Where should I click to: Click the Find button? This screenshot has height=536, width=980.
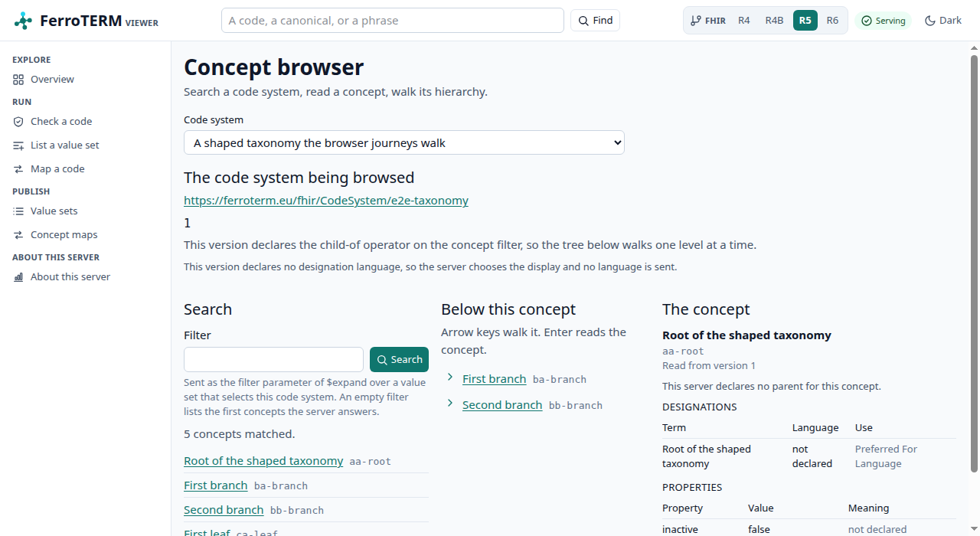click(595, 21)
